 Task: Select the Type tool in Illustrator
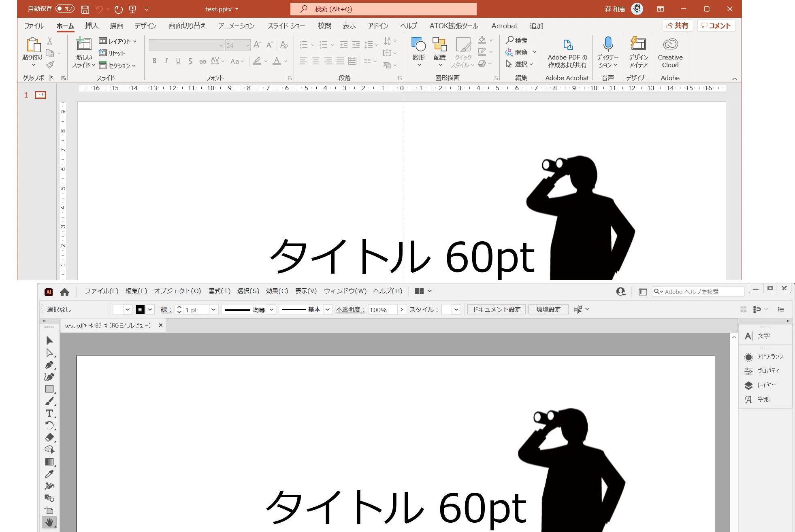point(49,413)
